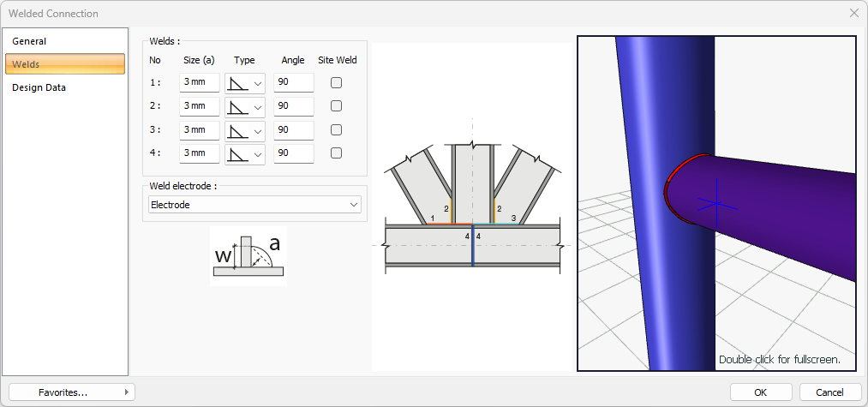The width and height of the screenshot is (868, 407).
Task: Click the connection schematic diagram
Action: [472, 206]
